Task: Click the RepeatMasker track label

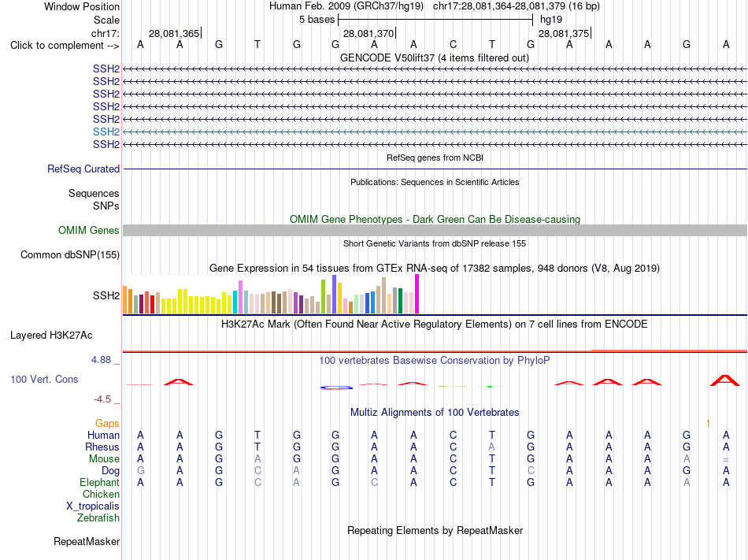Action: (87, 541)
